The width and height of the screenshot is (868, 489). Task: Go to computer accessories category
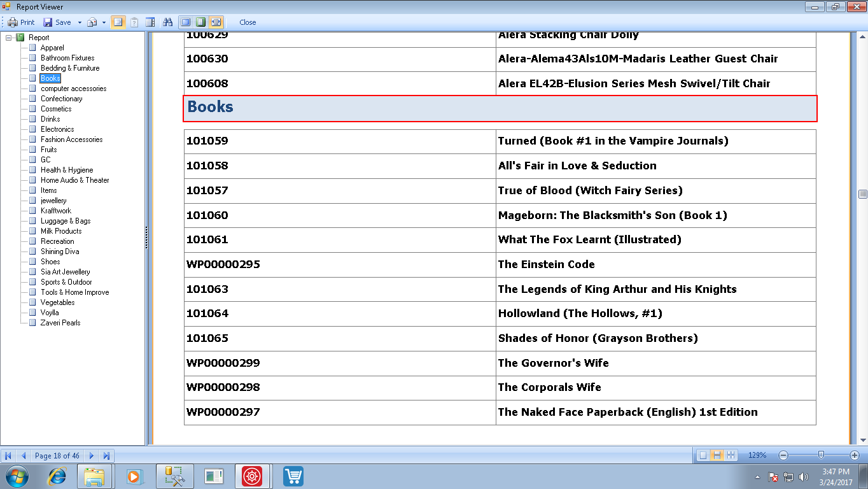point(73,89)
